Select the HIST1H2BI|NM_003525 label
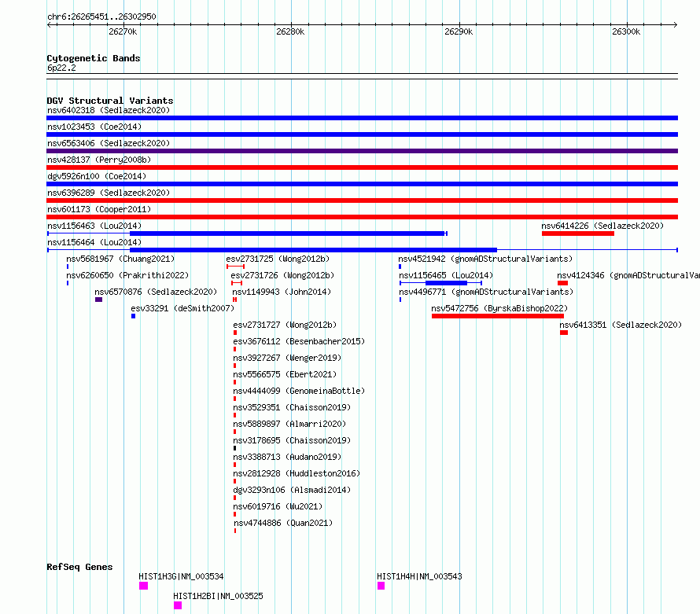Image resolution: width=700 pixels, height=614 pixels. (219, 596)
